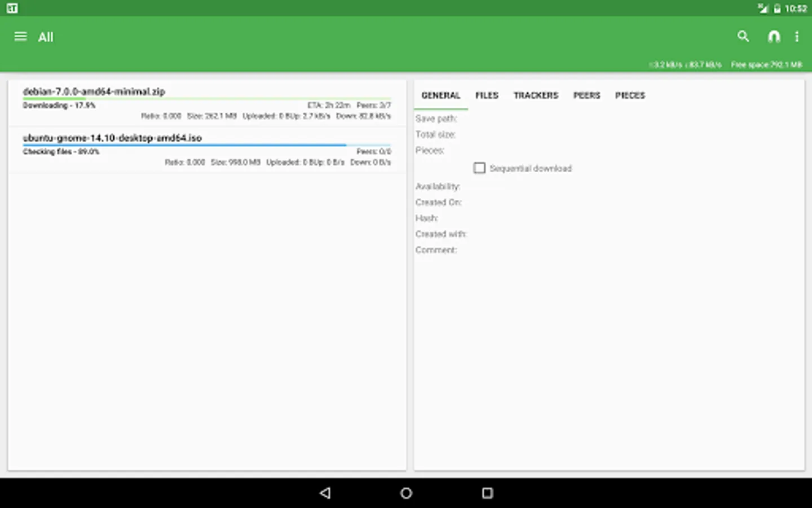Click the Free space indicator
Image resolution: width=812 pixels, height=508 pixels.
[766, 64]
